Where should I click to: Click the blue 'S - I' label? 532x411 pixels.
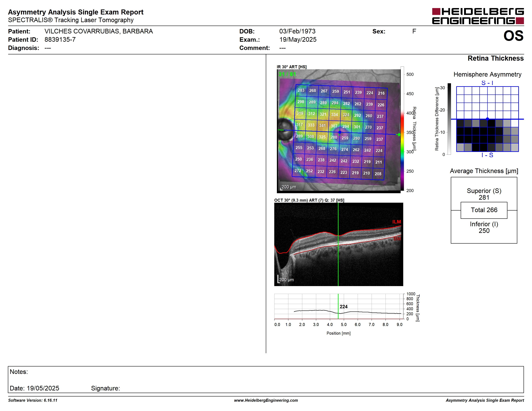(487, 83)
